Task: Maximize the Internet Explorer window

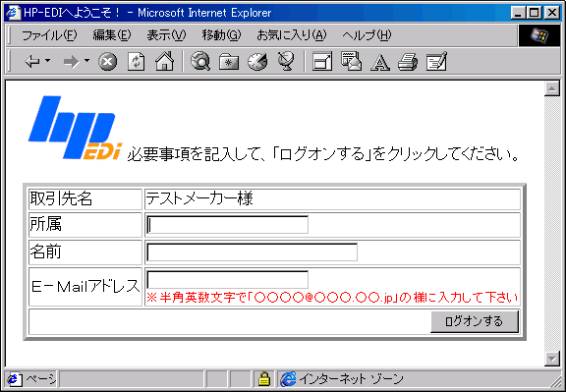Action: point(534,13)
